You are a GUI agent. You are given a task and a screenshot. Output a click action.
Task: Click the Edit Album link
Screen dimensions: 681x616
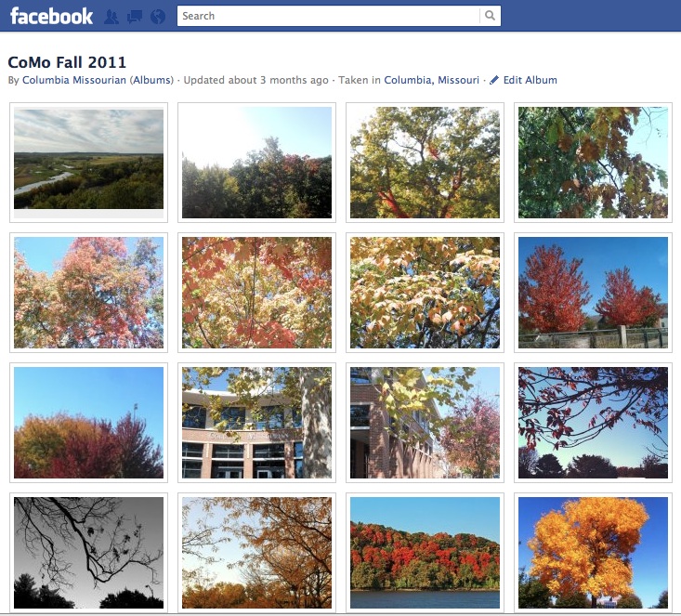click(x=530, y=80)
